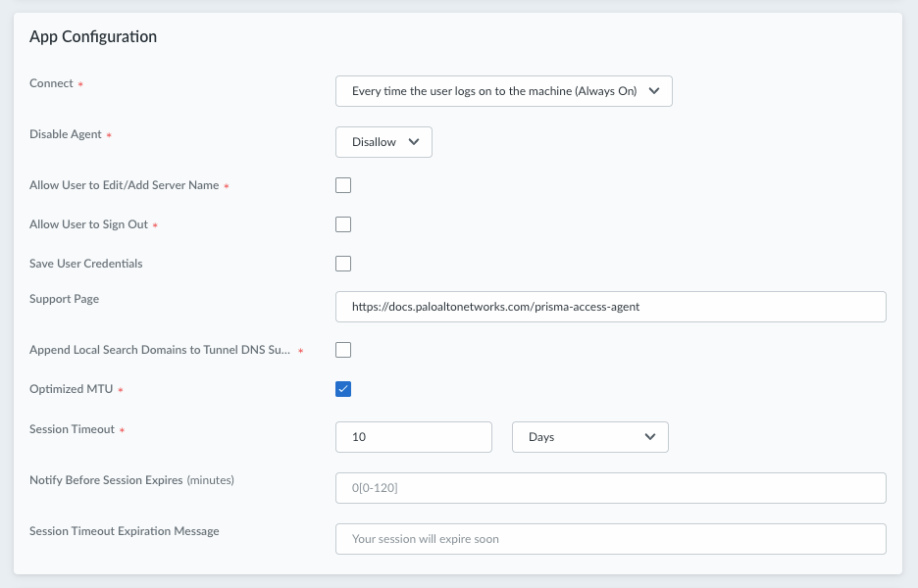This screenshot has height=588, width=918.
Task: Tick the Allow User to Sign Out checkbox
Action: [x=343, y=224]
